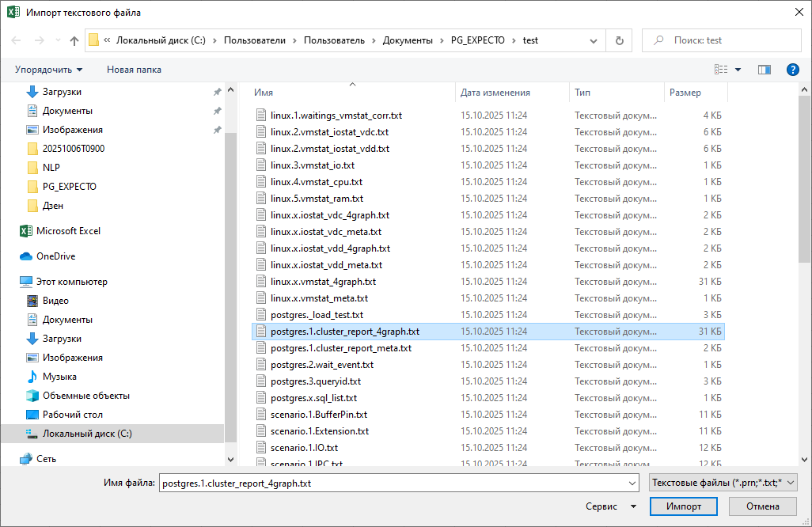The height and width of the screenshot is (527, 812).
Task: Select linux.x.iostat_vdc_4graph.txt file icon
Action: tap(261, 215)
